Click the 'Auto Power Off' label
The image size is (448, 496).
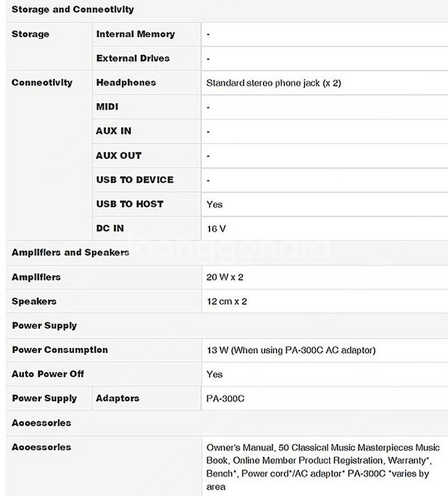pyautogui.click(x=48, y=374)
